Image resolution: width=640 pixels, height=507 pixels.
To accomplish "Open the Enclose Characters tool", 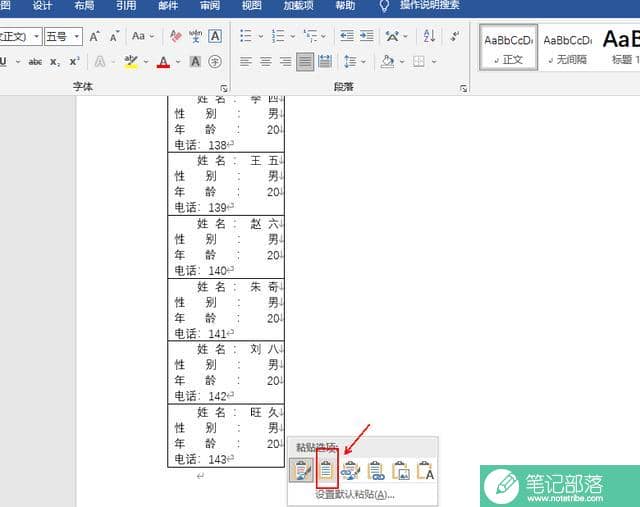I will coord(215,62).
